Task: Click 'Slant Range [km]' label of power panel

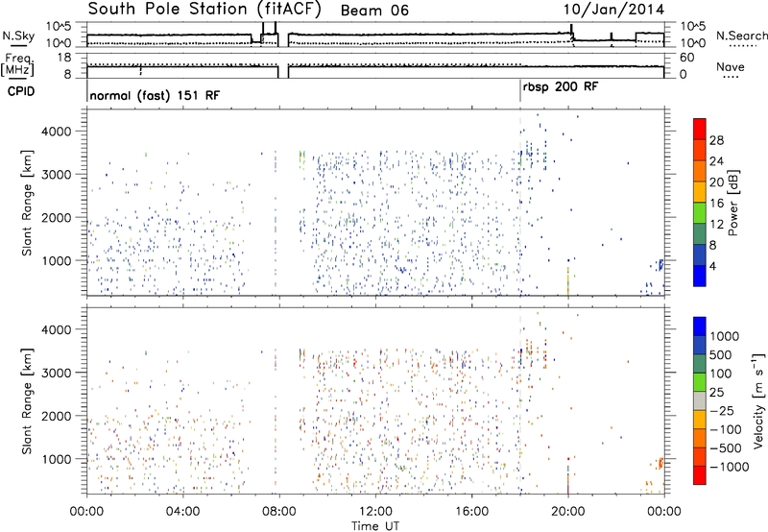Action: [x=27, y=203]
